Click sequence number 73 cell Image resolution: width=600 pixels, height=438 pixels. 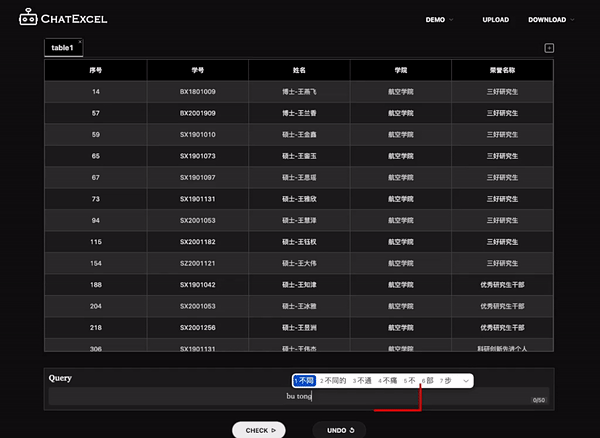click(96, 199)
